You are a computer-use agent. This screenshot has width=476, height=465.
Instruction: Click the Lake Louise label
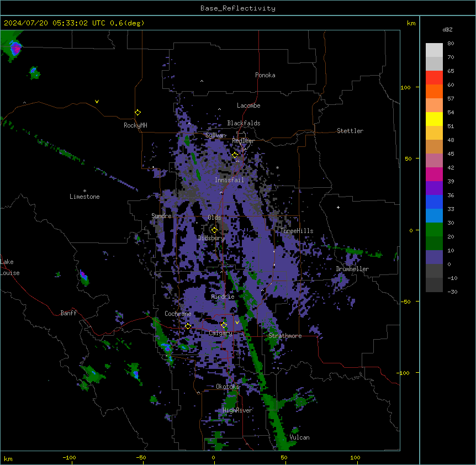[x=10, y=267]
